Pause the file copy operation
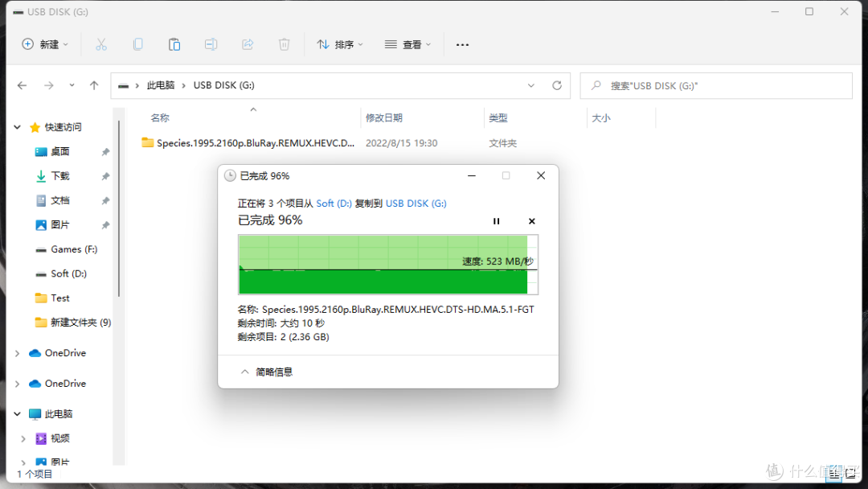Screen dimensions: 868x489 pyautogui.click(x=496, y=221)
